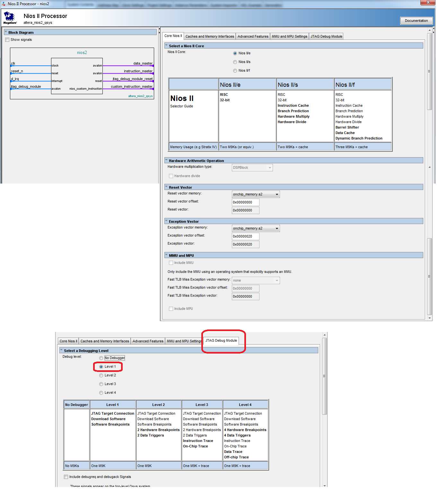The width and height of the screenshot is (438, 504).
Task: Click the 'instruction_master' label in block diagram
Action: (138, 71)
